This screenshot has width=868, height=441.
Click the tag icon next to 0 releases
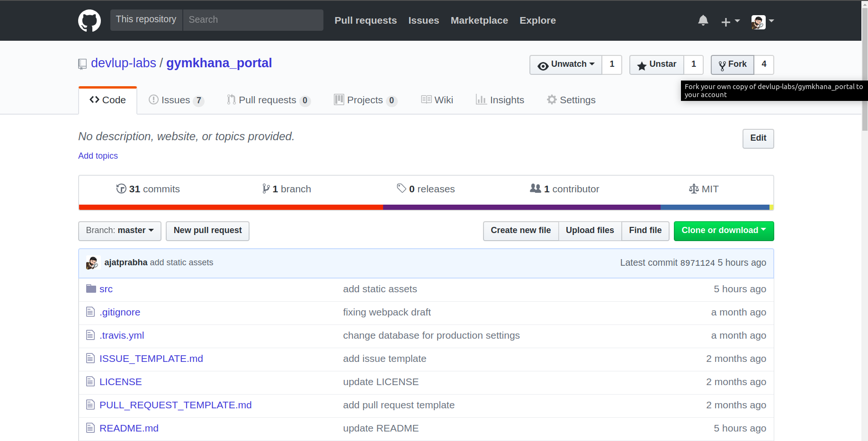click(x=401, y=188)
